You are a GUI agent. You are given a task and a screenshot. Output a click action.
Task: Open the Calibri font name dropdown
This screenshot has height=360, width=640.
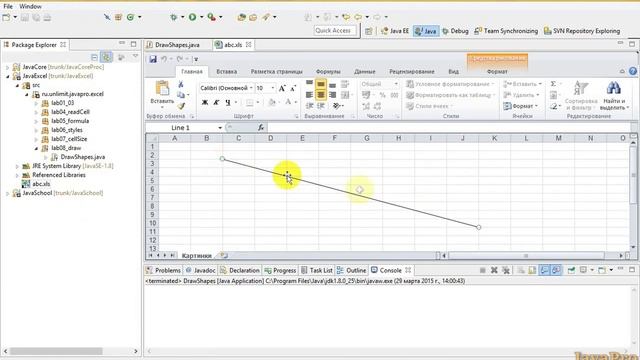point(251,88)
